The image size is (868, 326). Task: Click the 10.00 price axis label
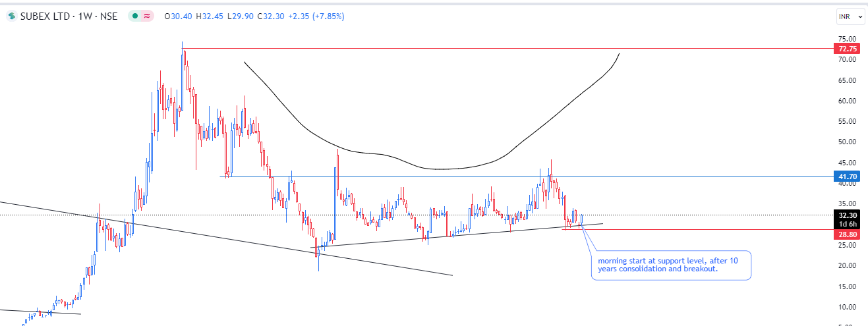[846, 307]
